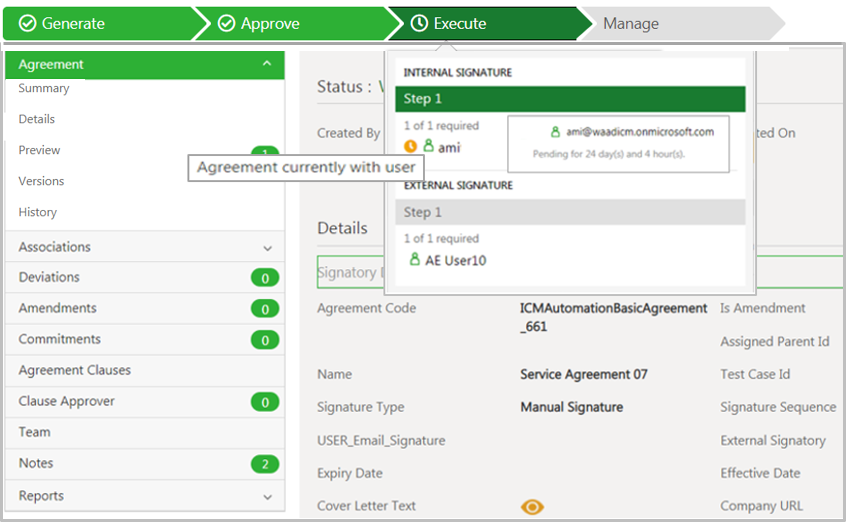Click the checkmark icon on Approve stage

227,23
